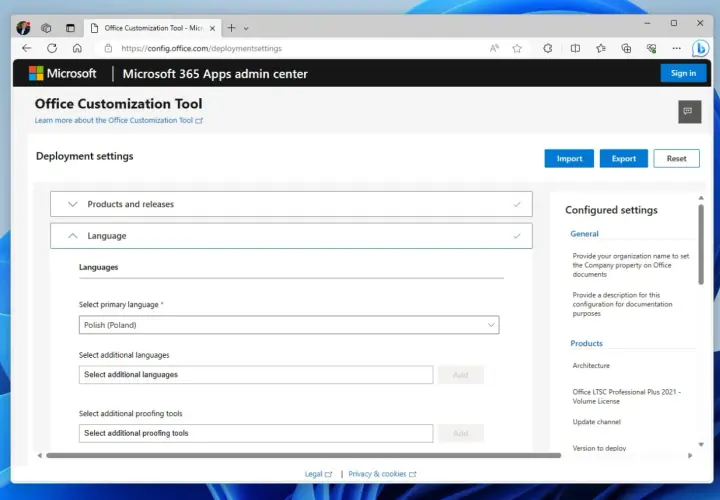This screenshot has height=500, width=720.
Task: Click the horizontal scrollbar right arrow
Action: pos(690,455)
